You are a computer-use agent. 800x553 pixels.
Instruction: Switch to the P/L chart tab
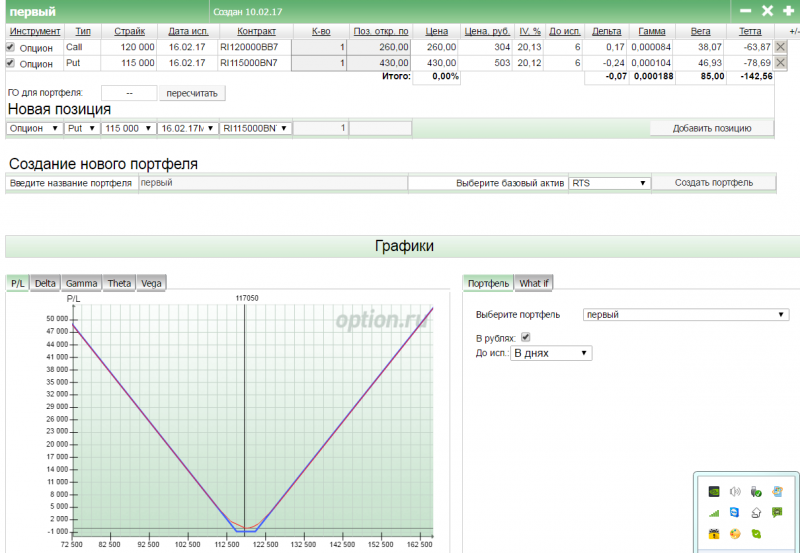point(18,283)
